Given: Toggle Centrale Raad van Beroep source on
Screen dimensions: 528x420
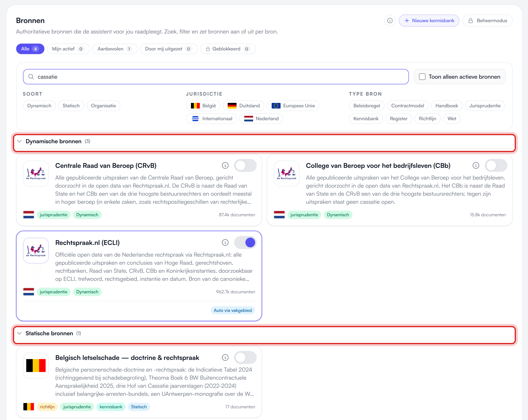Looking at the screenshot, I should coord(245,165).
